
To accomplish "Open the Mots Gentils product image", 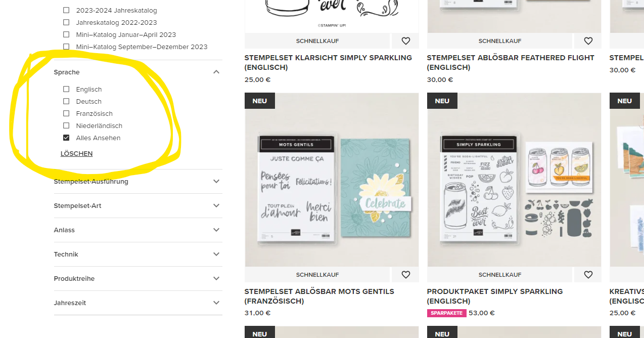I will coord(332,180).
